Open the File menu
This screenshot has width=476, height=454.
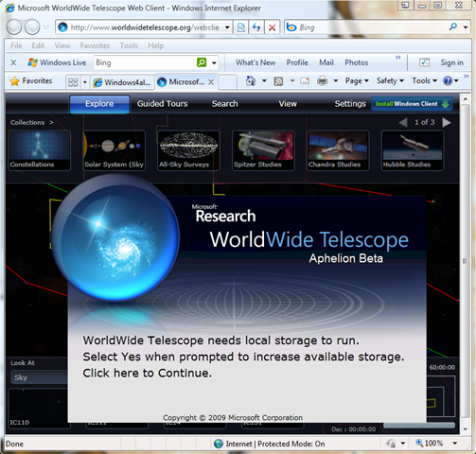pos(16,45)
